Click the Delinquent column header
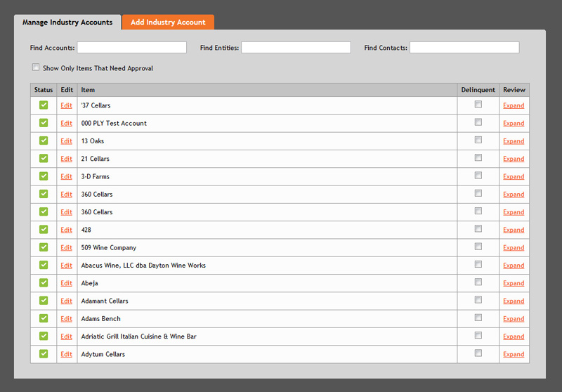This screenshot has width=562, height=392. point(478,90)
